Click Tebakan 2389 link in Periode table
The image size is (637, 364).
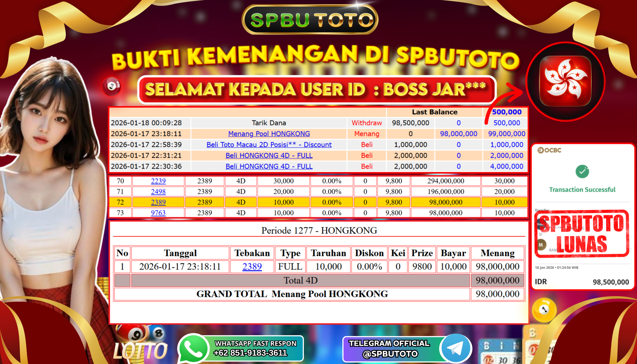click(x=252, y=267)
